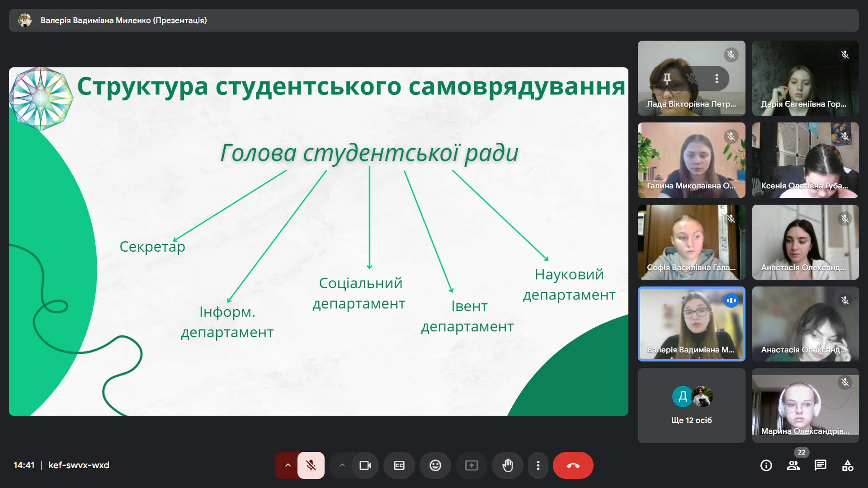Send a reaction with the emoji icon

[435, 465]
